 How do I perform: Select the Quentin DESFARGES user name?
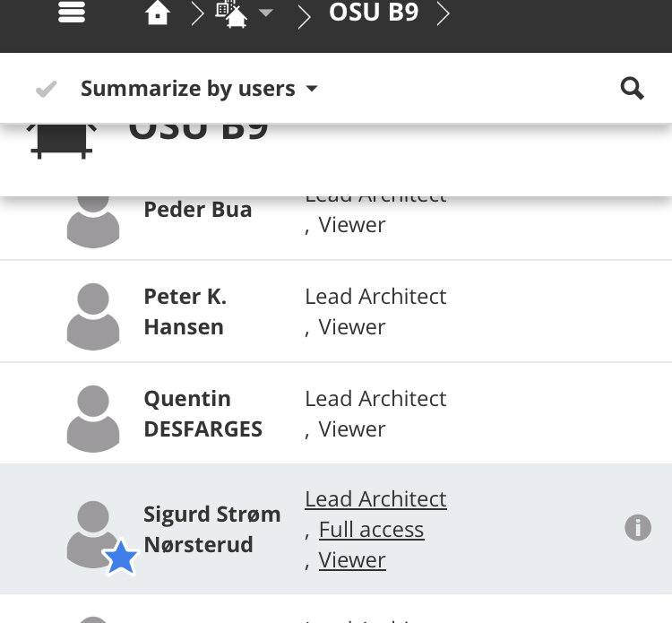click(202, 413)
